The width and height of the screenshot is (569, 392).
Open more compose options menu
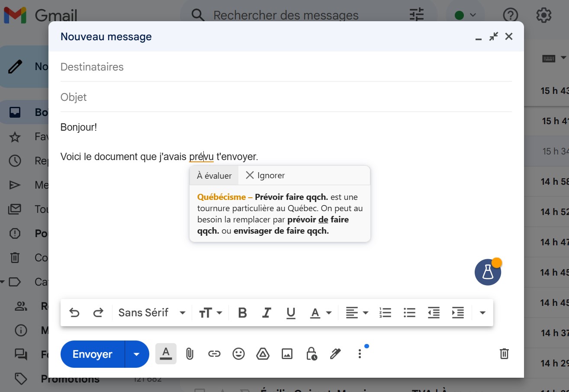(360, 354)
